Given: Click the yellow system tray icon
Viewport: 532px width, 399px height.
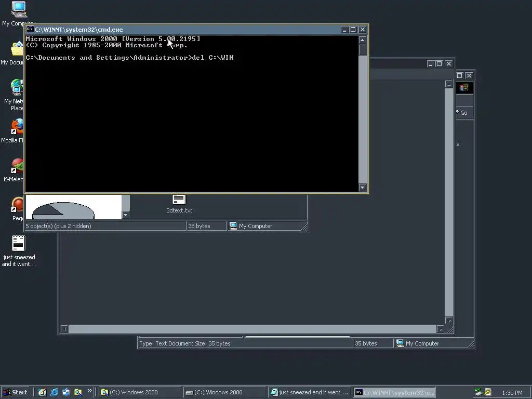Looking at the screenshot, I should pyautogui.click(x=488, y=392).
